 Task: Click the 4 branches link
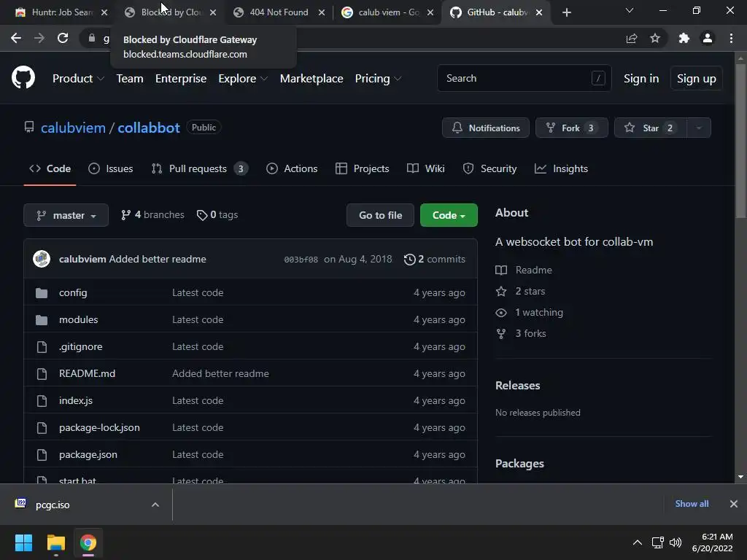[152, 215]
